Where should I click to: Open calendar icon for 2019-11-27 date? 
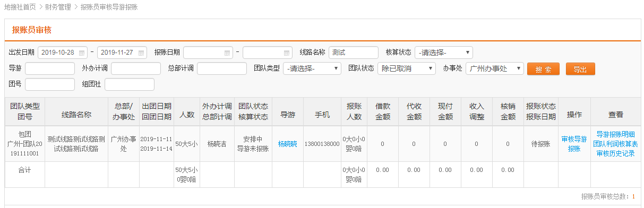(141, 53)
